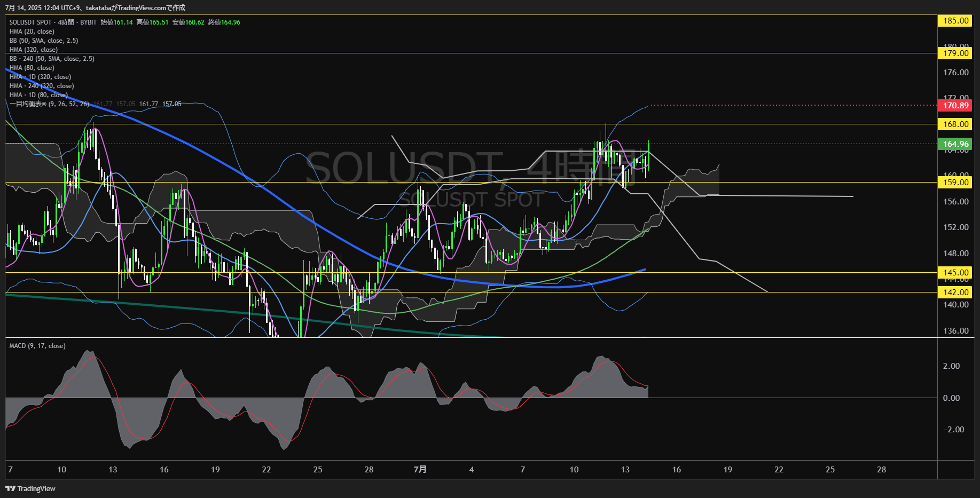Select the MACD (9, 17, close) legend

click(37, 346)
